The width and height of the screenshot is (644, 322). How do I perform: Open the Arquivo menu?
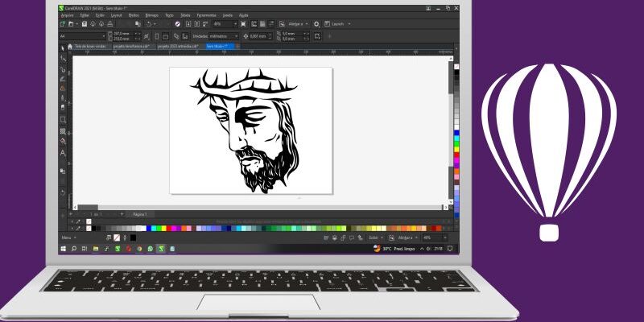[x=66, y=14]
